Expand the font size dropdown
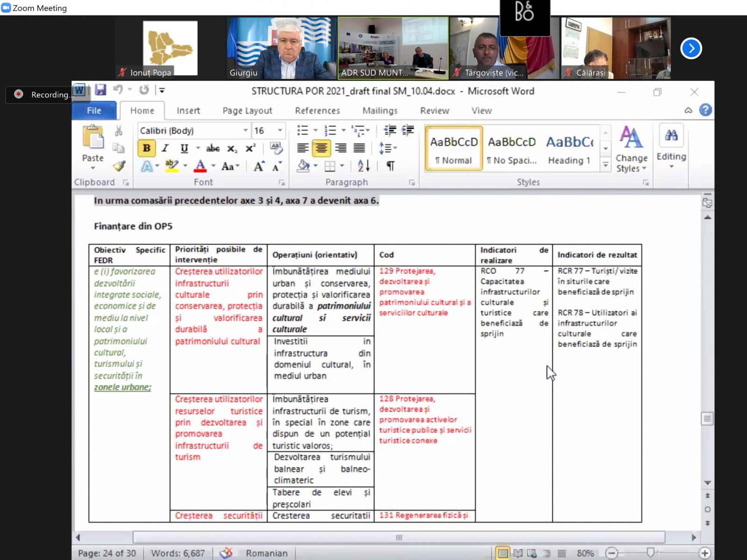The height and width of the screenshot is (560, 747). click(x=280, y=131)
